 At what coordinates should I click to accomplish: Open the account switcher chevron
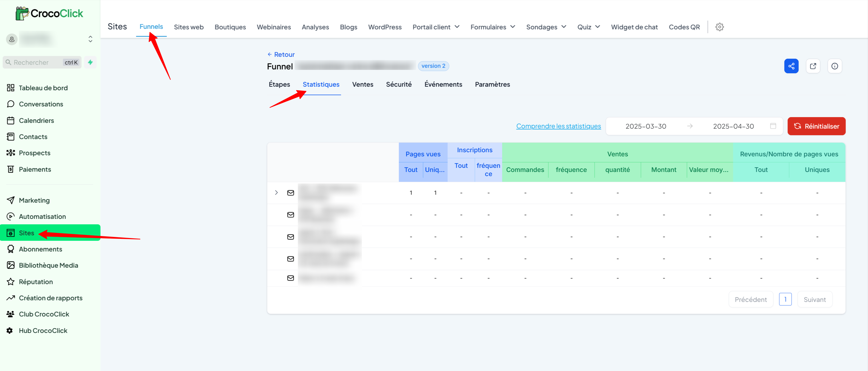coord(90,39)
